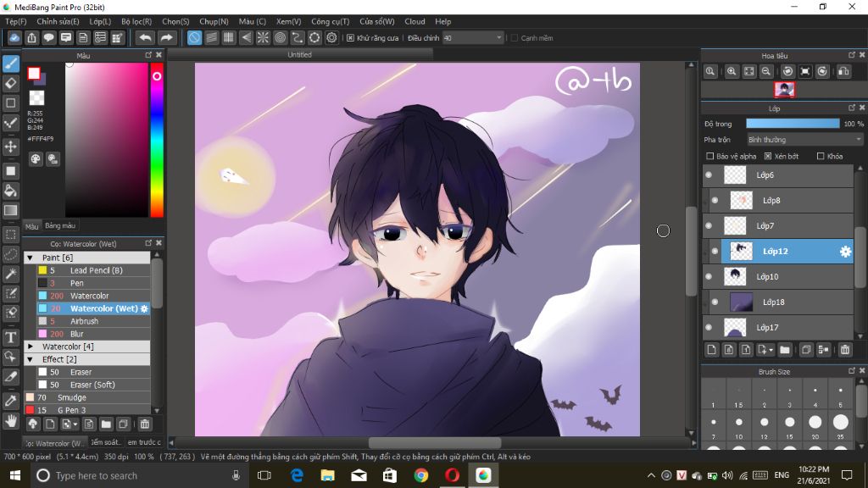Enable the radial snap guide
Screen dimensions: 868x488
pos(263,37)
